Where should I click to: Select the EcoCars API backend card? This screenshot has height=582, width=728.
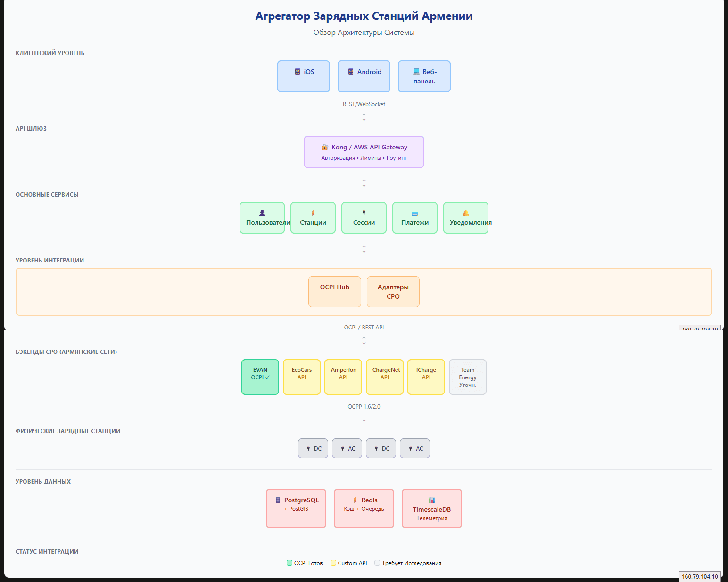pos(302,377)
